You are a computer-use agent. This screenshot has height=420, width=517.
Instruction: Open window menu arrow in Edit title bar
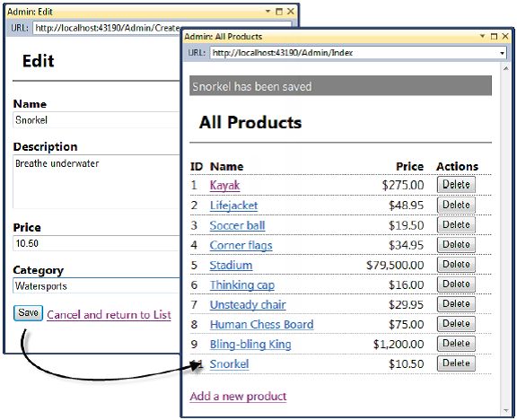(267, 12)
